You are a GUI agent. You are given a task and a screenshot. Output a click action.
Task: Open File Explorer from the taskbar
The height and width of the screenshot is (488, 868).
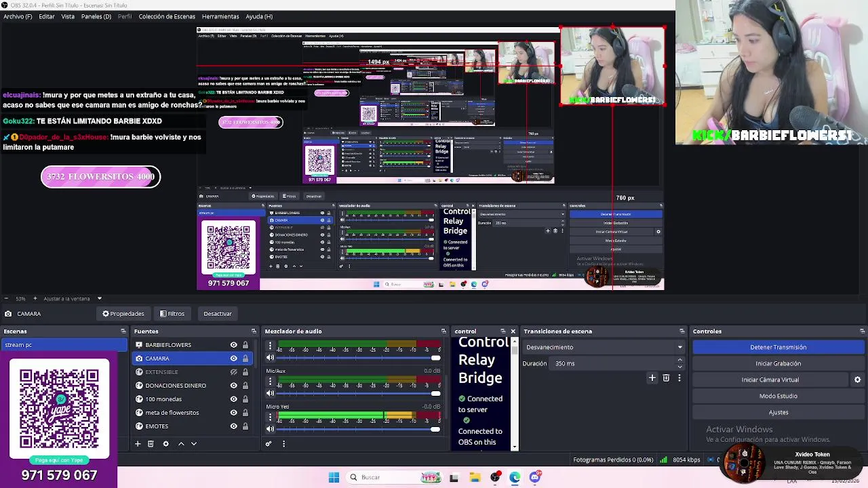pyautogui.click(x=475, y=477)
